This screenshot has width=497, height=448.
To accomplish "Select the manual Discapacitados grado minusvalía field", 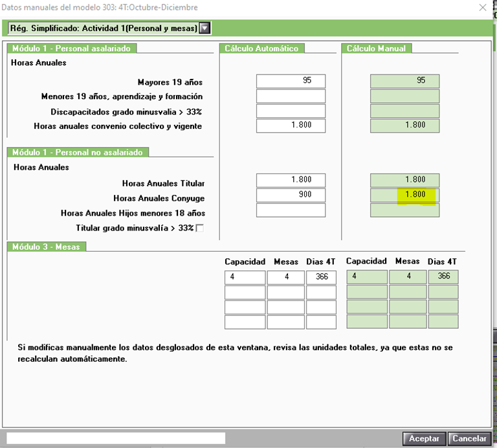I will 404,111.
